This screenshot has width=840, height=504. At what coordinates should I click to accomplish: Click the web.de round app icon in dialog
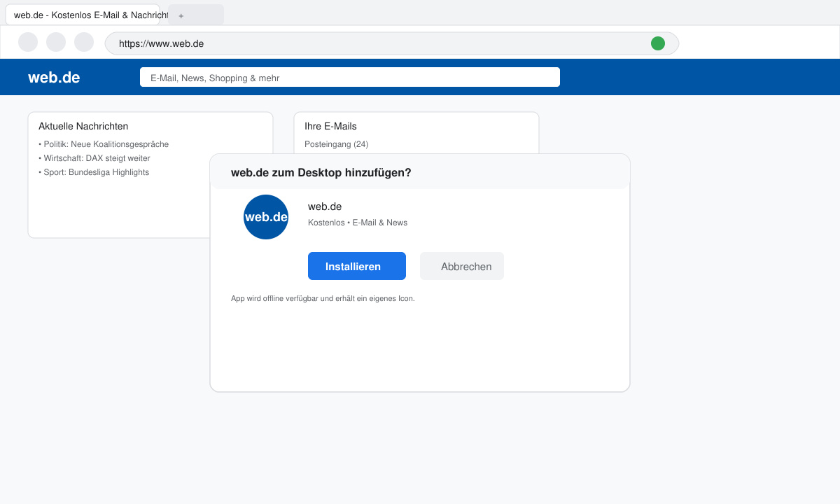[266, 217]
